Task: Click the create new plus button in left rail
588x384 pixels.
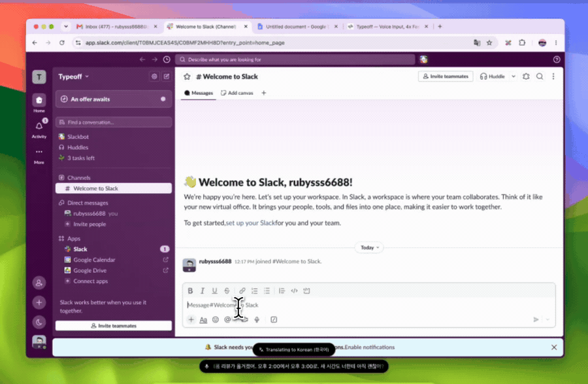Action: (x=39, y=302)
